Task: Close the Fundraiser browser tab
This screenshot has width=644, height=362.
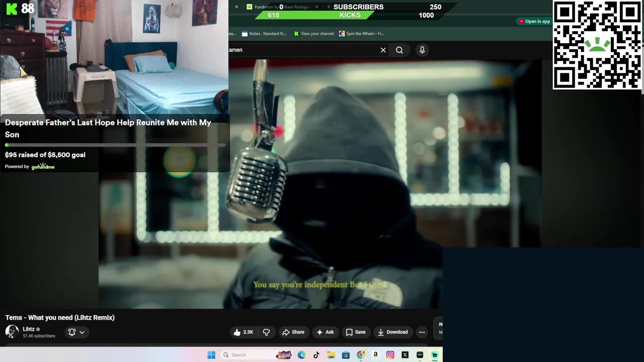Action: [316, 7]
